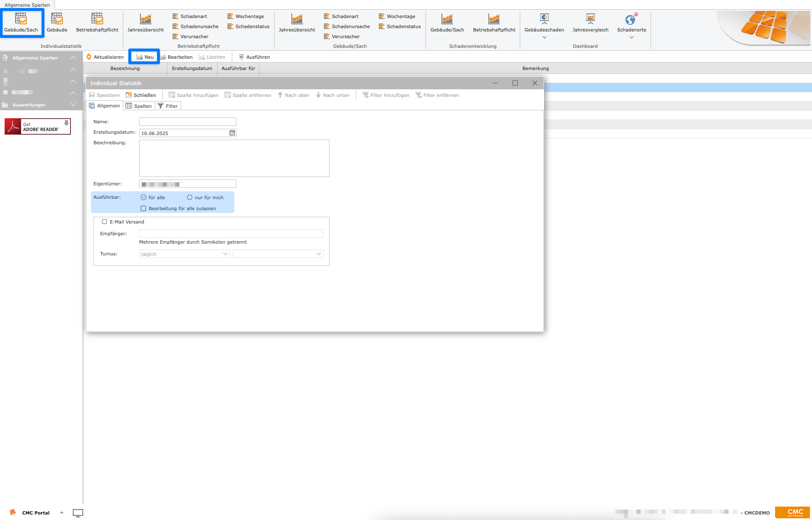This screenshot has width=812, height=520.
Task: Switch to the Spalten tab
Action: pos(139,106)
